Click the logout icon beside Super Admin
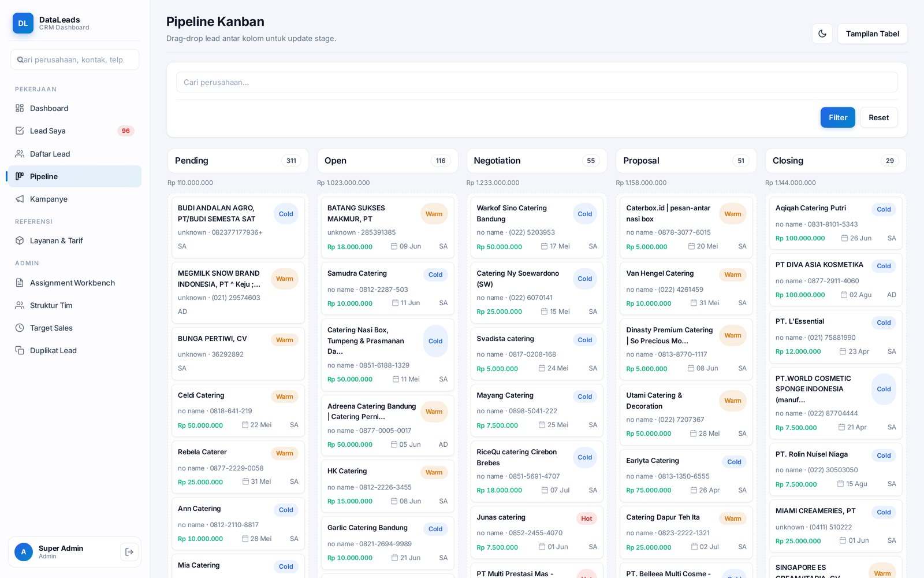The height and width of the screenshot is (578, 924). click(x=129, y=552)
